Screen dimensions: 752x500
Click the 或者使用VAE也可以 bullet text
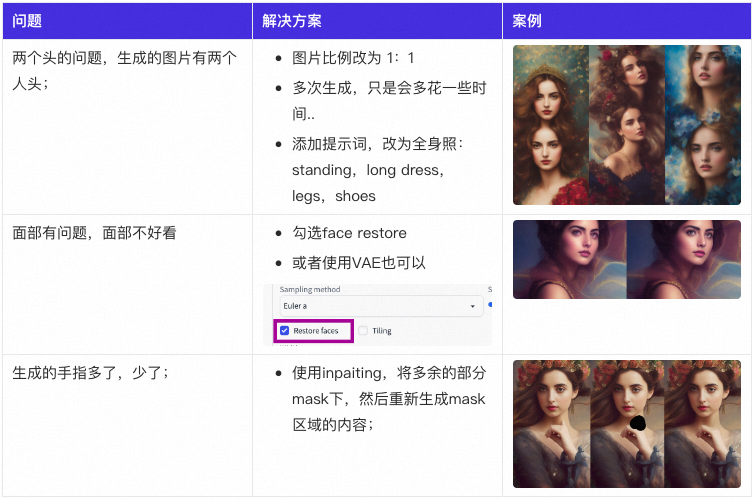pos(359,263)
